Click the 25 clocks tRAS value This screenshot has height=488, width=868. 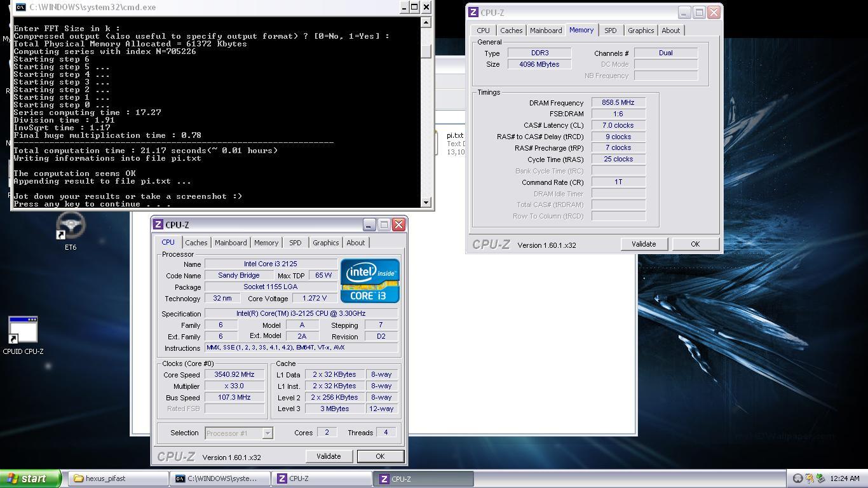618,159
